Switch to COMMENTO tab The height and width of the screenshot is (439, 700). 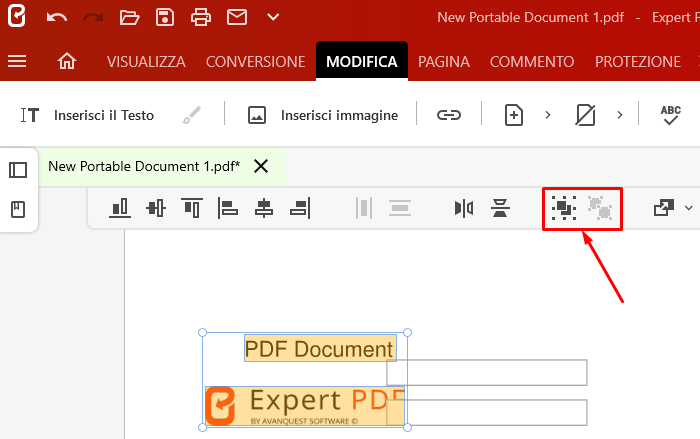tap(532, 61)
